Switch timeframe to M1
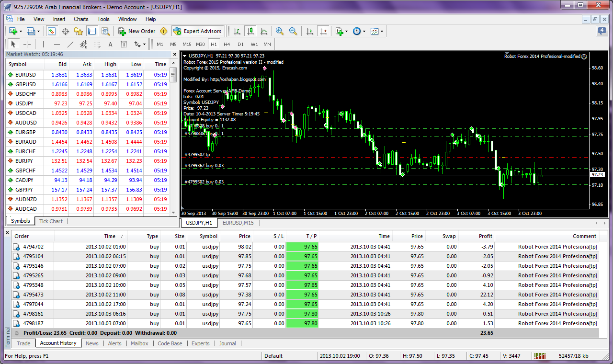 click(x=160, y=44)
